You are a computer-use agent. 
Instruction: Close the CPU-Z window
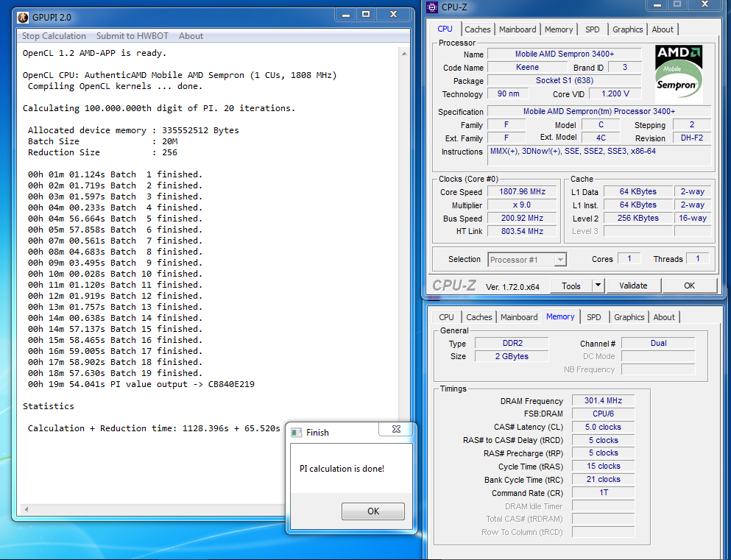[x=705, y=5]
